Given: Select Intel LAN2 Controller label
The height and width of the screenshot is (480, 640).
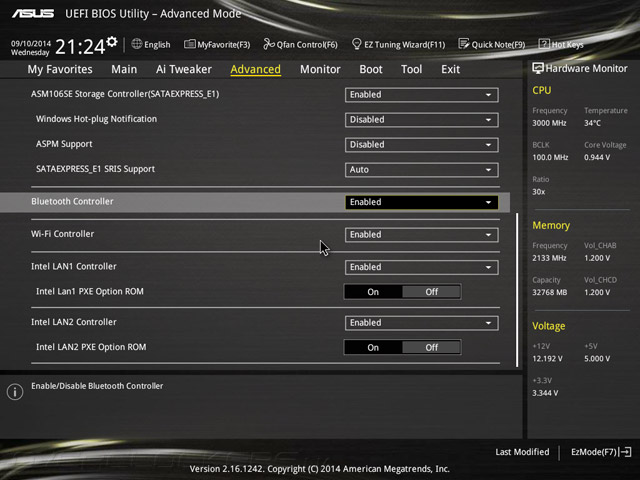Looking at the screenshot, I should pos(74,322).
